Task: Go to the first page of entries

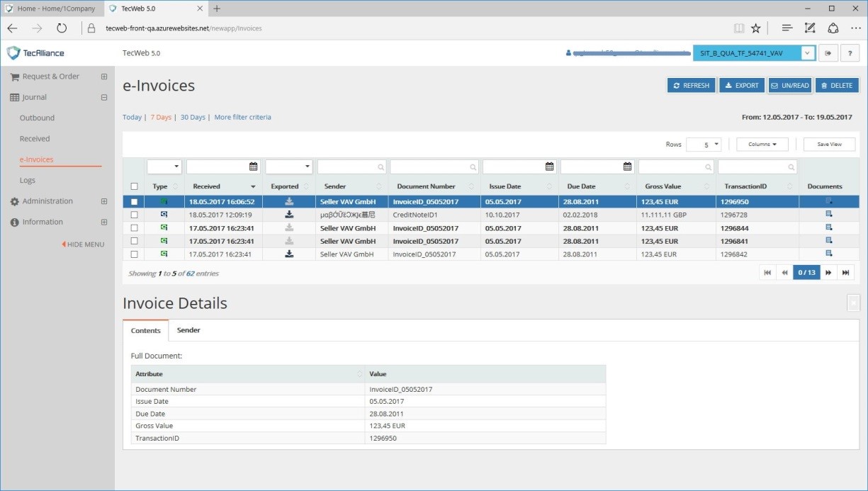Action: [767, 273]
